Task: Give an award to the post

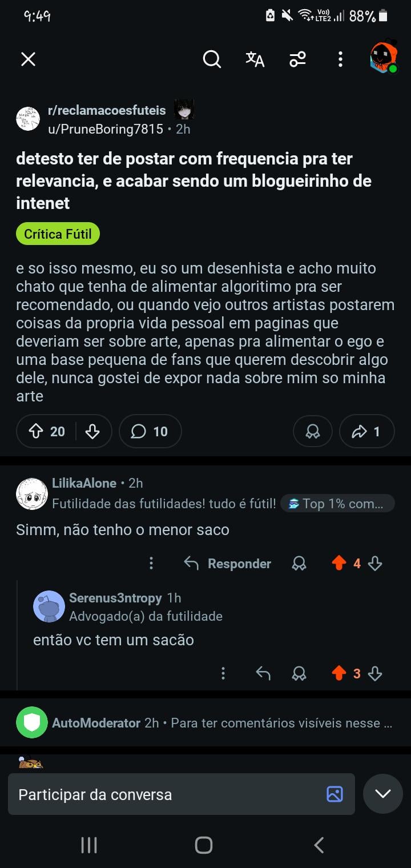Action: click(312, 431)
